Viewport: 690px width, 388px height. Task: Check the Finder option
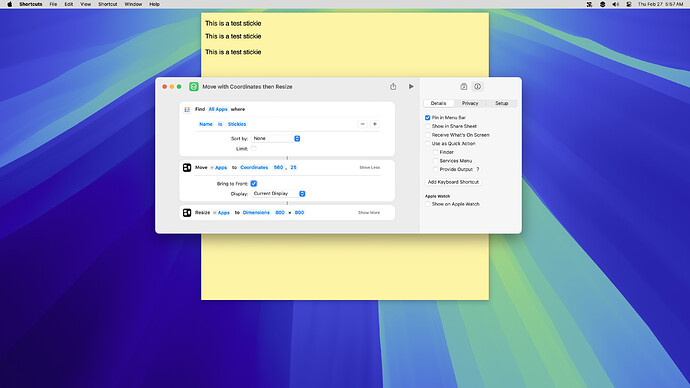pos(435,152)
